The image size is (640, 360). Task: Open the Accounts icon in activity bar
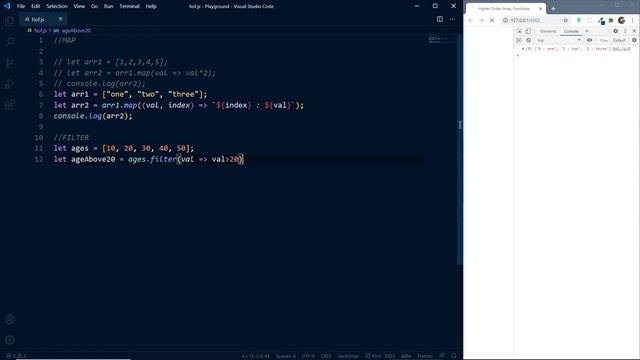click(x=9, y=319)
